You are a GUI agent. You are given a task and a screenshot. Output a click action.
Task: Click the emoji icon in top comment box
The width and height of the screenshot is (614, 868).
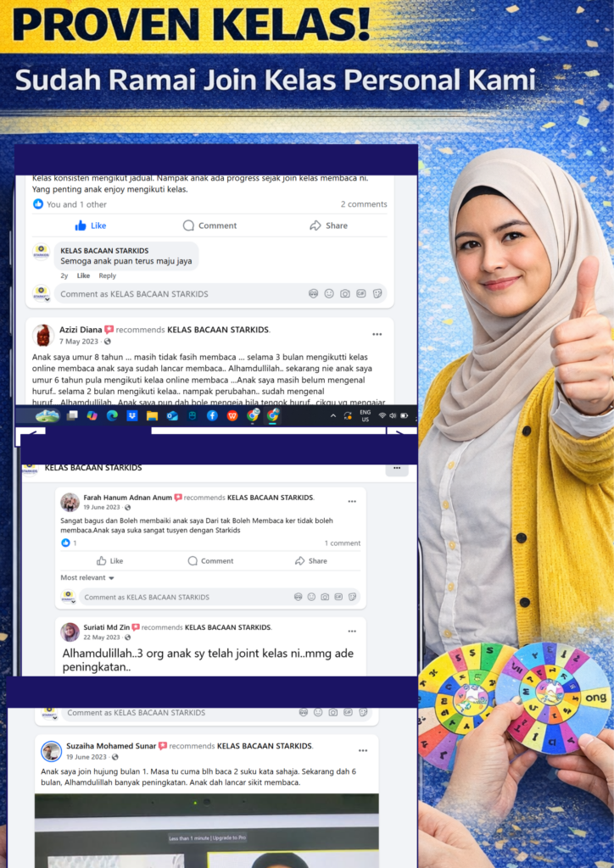coord(329,293)
